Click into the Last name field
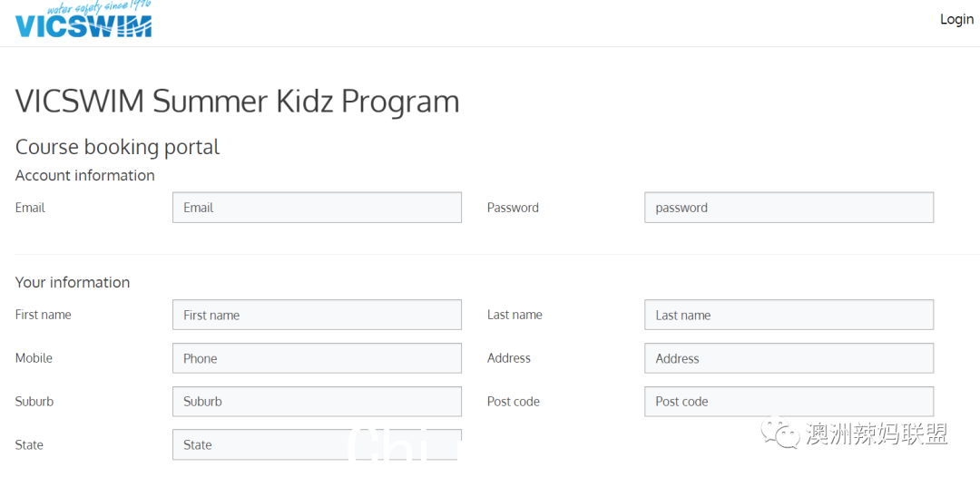980x477 pixels. coord(789,315)
